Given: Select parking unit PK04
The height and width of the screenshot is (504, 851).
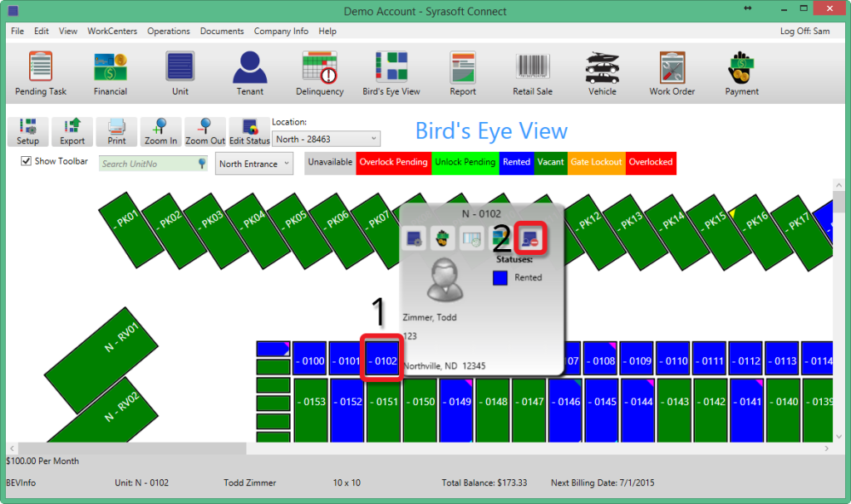Looking at the screenshot, I should pyautogui.click(x=258, y=230).
